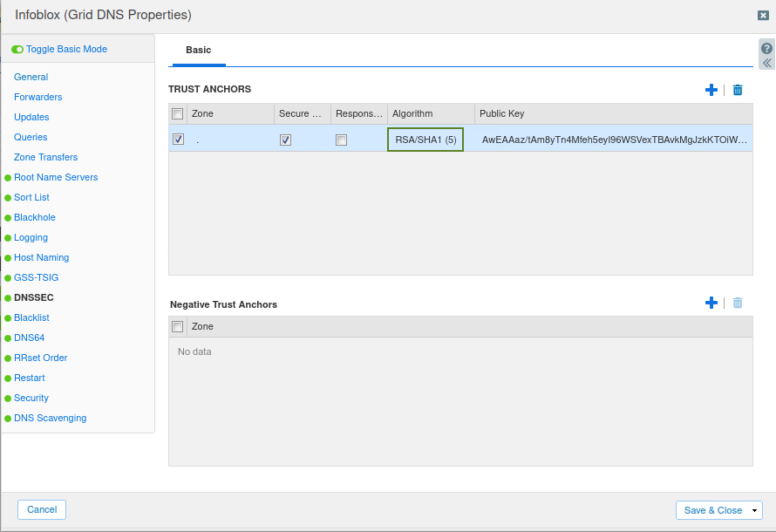Add a negative trust anchor with plus icon
The height and width of the screenshot is (532, 776).
point(711,303)
